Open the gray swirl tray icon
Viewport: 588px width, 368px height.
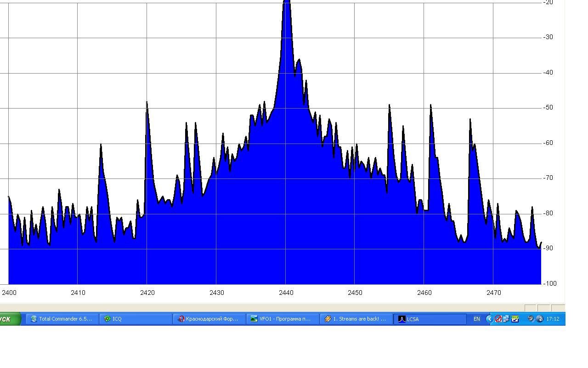click(531, 319)
